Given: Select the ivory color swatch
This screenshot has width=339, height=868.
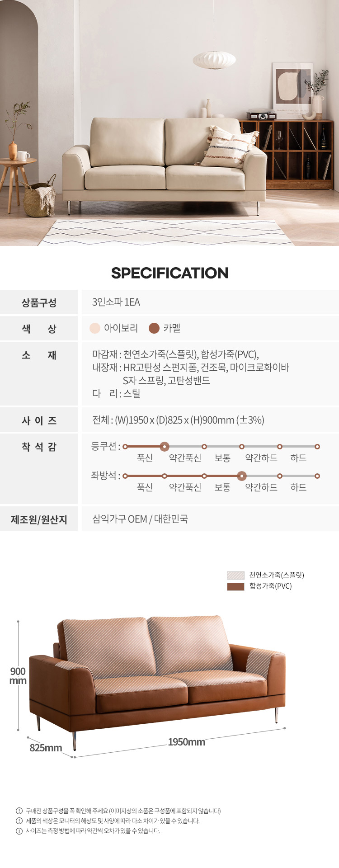Looking at the screenshot, I should point(94,328).
